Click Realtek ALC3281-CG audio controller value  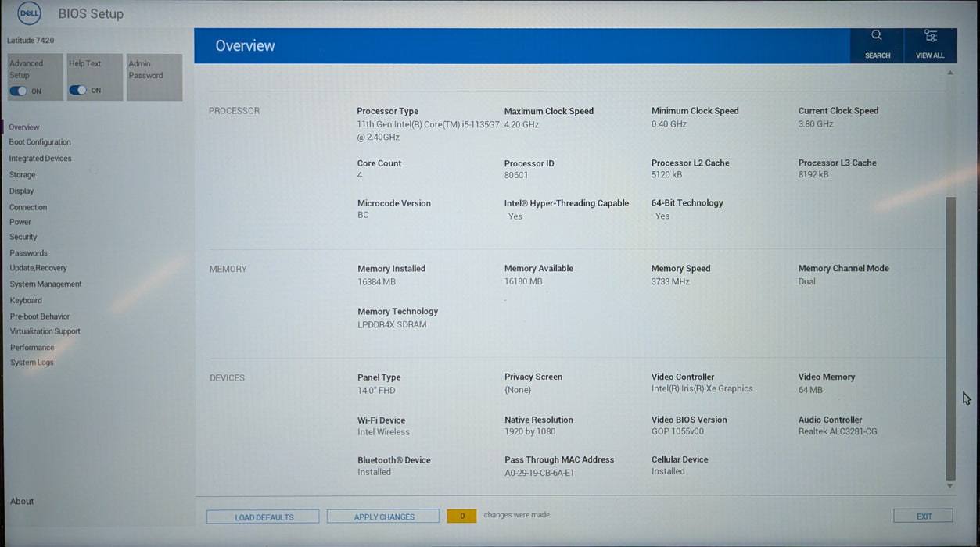pyautogui.click(x=838, y=431)
